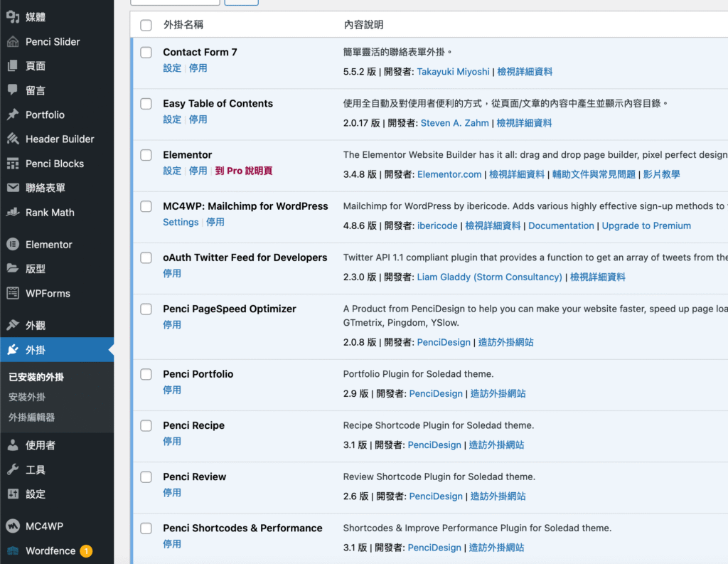Click the Penci Slider sidebar icon
Viewport: 728px width, 564px height.
(x=13, y=42)
